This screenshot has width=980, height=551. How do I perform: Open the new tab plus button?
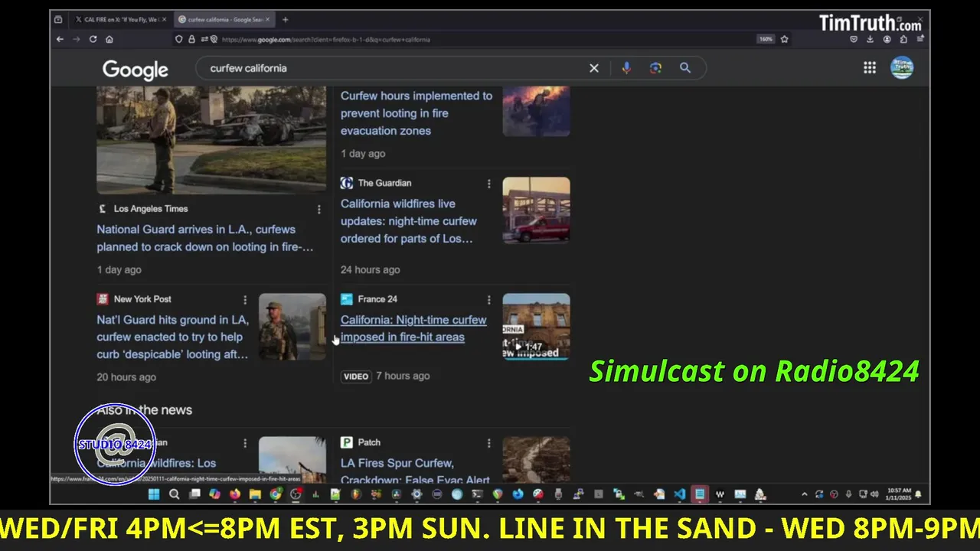coord(285,19)
